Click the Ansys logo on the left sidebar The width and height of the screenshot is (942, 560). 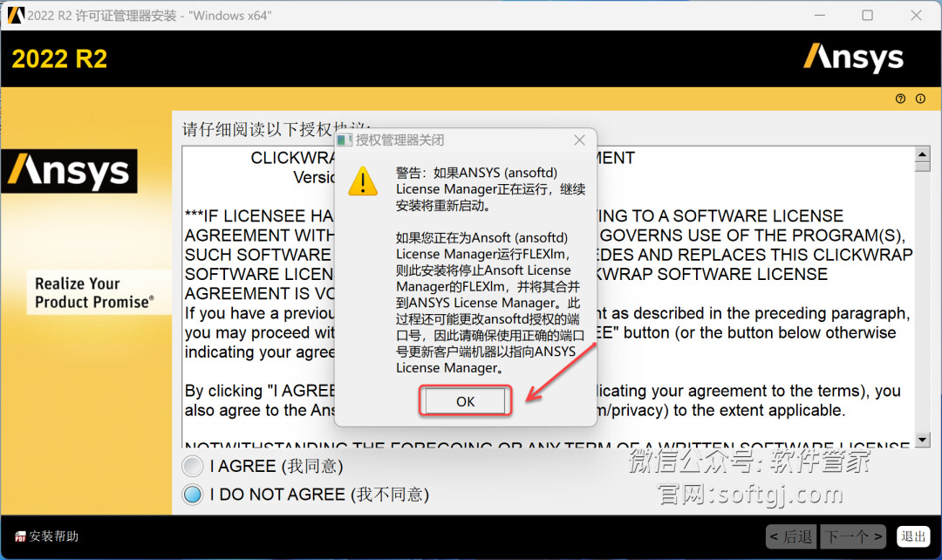(x=69, y=171)
